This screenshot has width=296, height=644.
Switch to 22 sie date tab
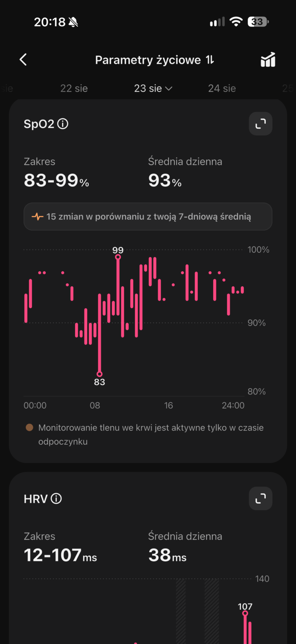tap(74, 88)
